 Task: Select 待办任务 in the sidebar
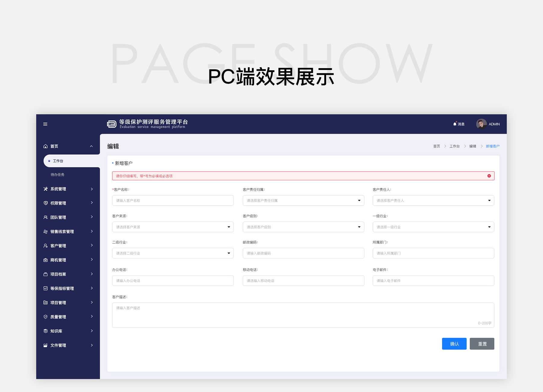pos(57,175)
